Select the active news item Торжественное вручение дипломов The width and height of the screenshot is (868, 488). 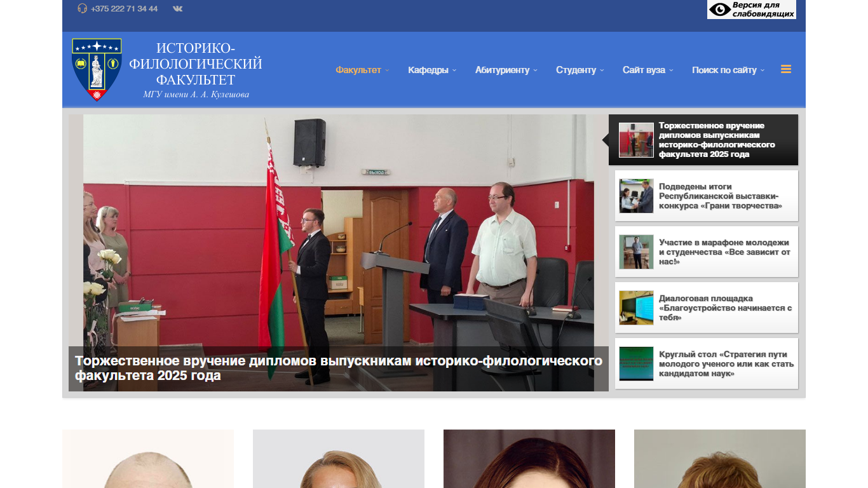click(x=703, y=140)
